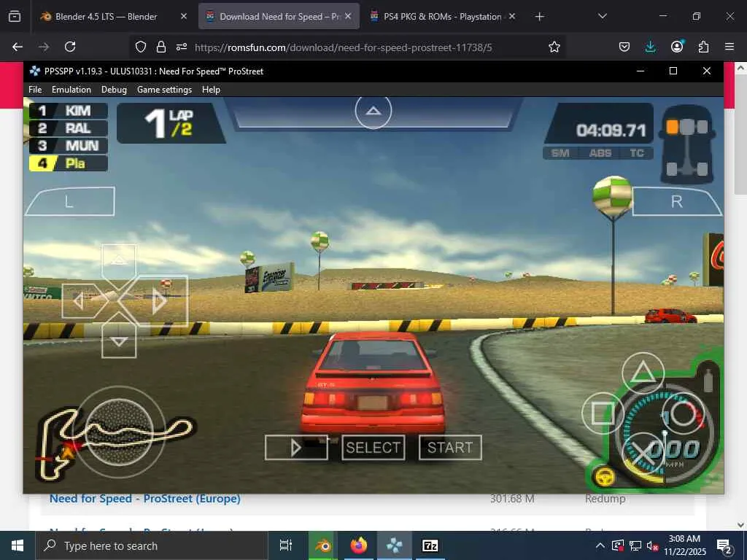Open the site permissions icon in address bar

pyautogui.click(x=182, y=47)
